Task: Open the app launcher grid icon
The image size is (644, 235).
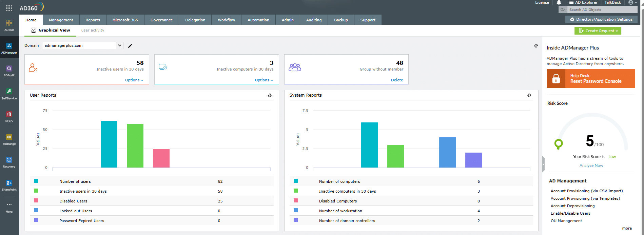Action: pyautogui.click(x=9, y=8)
